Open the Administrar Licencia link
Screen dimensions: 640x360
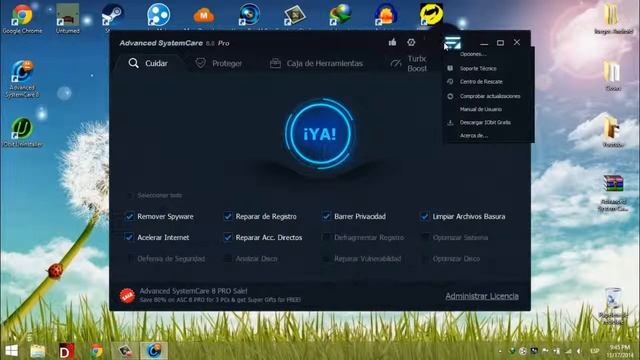pos(482,296)
